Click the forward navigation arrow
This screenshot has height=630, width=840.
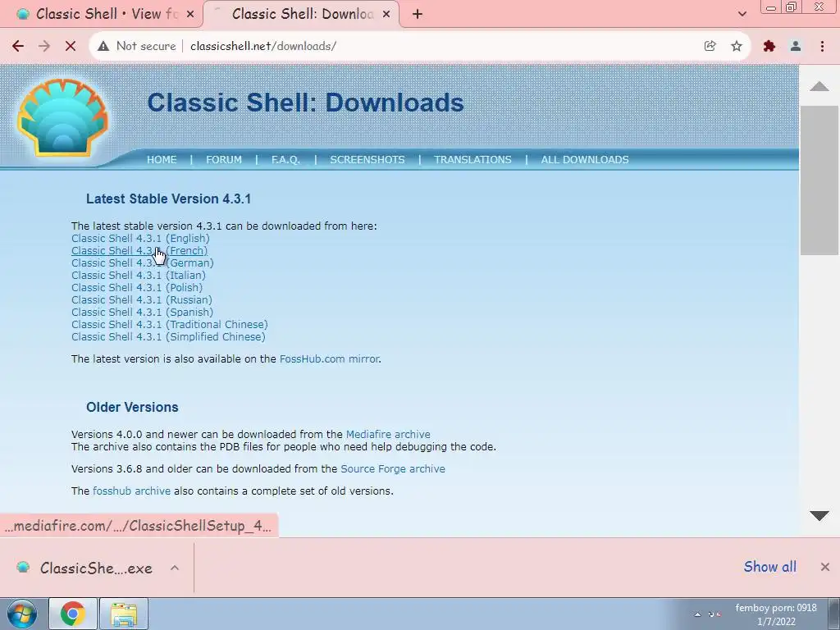click(x=44, y=46)
